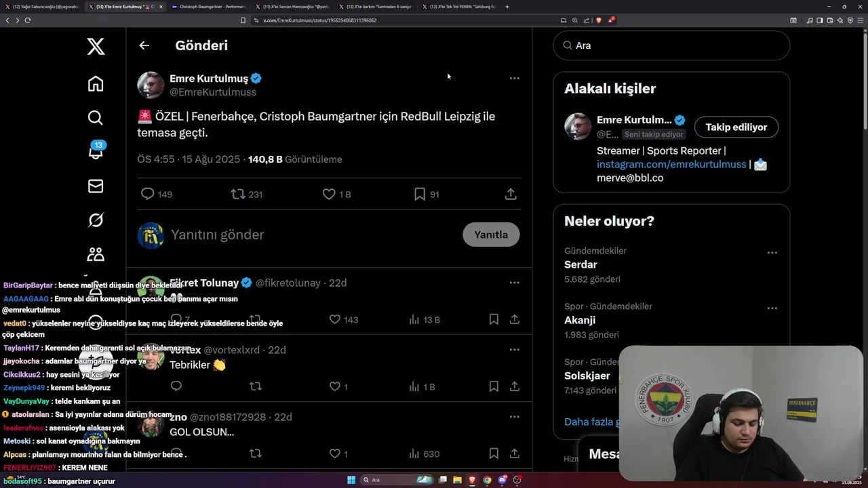Open a new browser tab with plus
The image size is (868, 488).
507,7
